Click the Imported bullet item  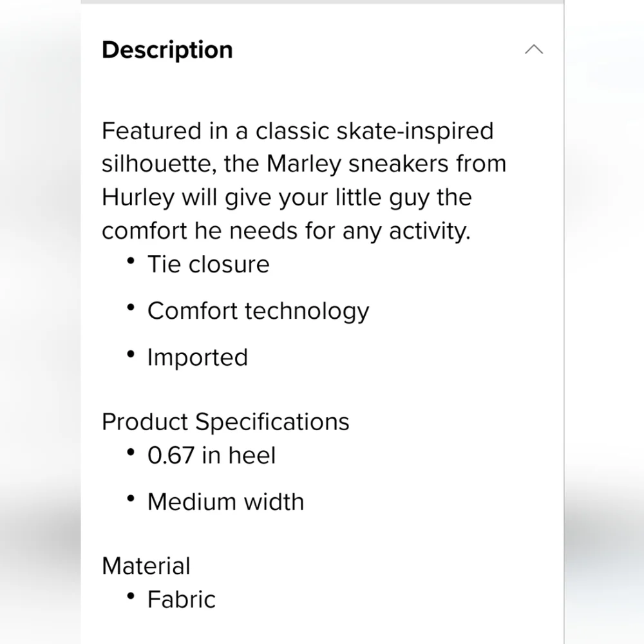tap(198, 357)
